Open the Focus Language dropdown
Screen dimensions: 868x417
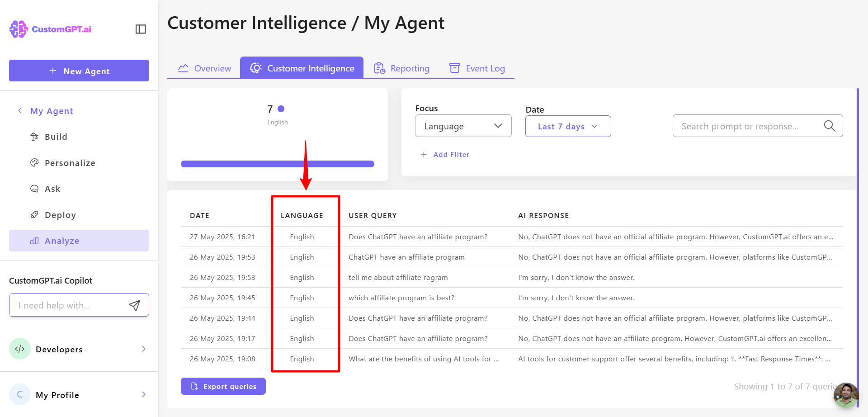point(463,126)
